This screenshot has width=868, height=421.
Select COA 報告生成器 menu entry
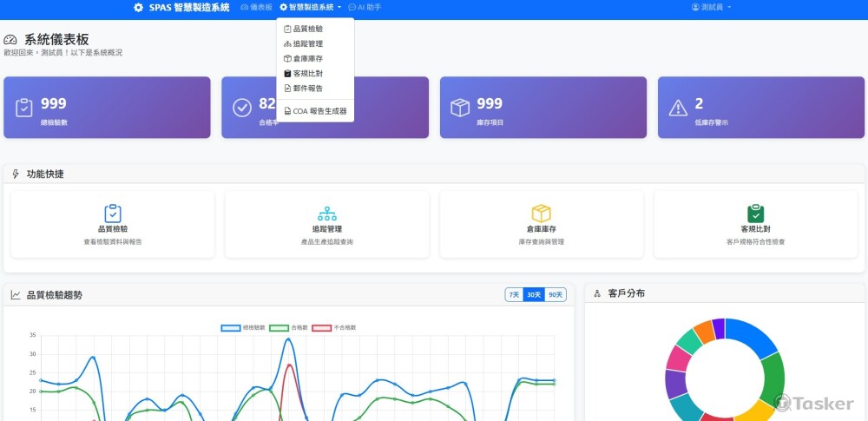tap(315, 111)
